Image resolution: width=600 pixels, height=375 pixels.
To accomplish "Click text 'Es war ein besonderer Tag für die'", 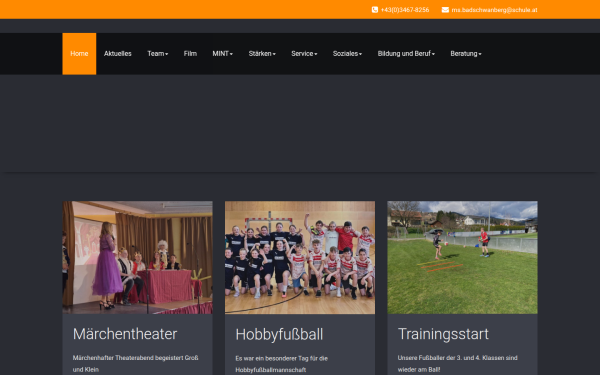I will point(282,358).
